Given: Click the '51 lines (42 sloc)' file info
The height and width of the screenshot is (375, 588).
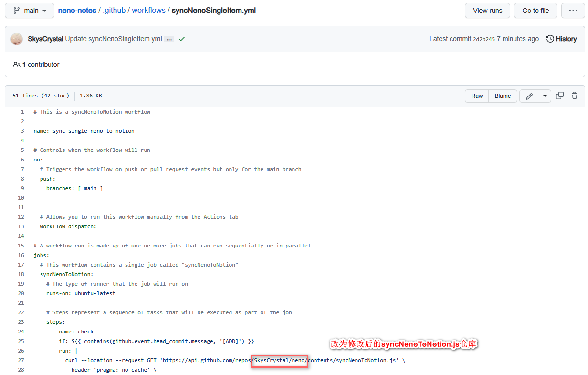Looking at the screenshot, I should tap(41, 96).
